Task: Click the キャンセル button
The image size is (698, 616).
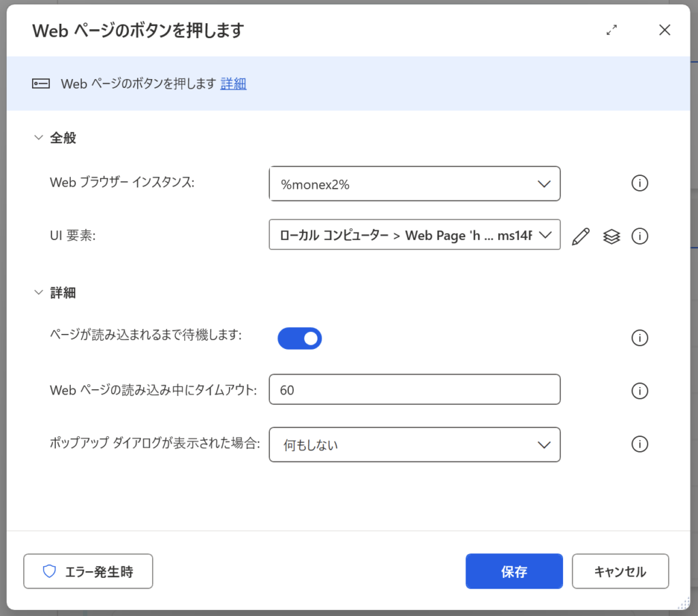Action: (x=620, y=572)
